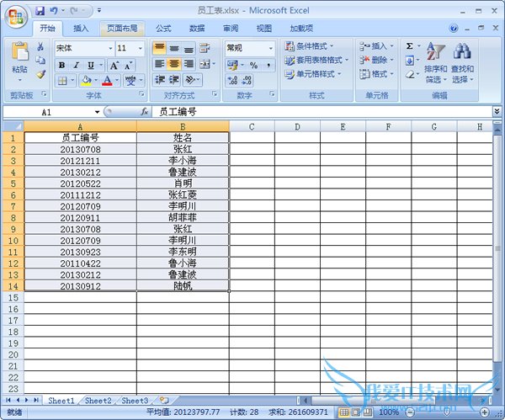This screenshot has height=420, width=505.
Task: Open the number format dropdown
Action: tap(271, 48)
